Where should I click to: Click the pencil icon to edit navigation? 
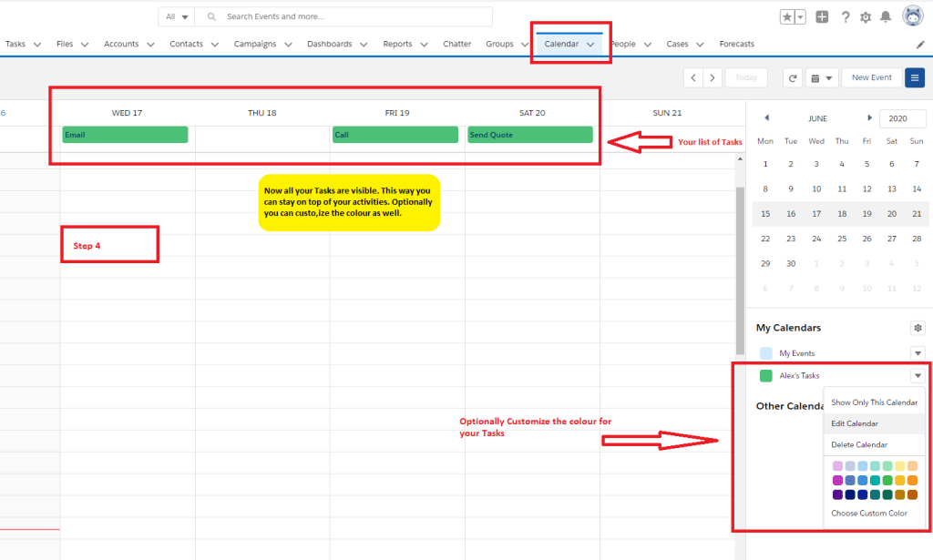coord(920,45)
